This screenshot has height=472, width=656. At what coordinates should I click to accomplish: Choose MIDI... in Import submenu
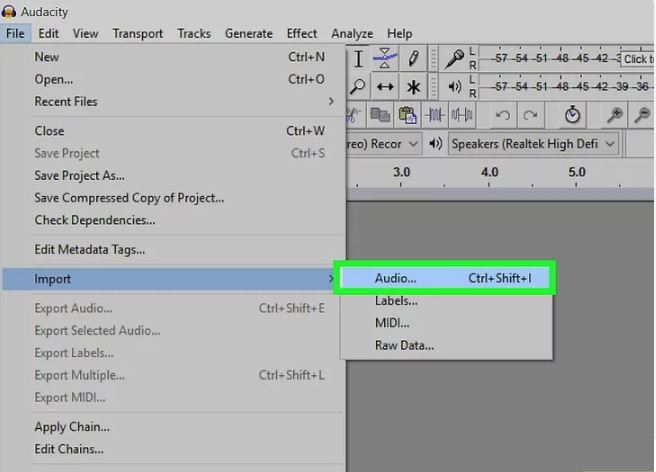click(446, 323)
